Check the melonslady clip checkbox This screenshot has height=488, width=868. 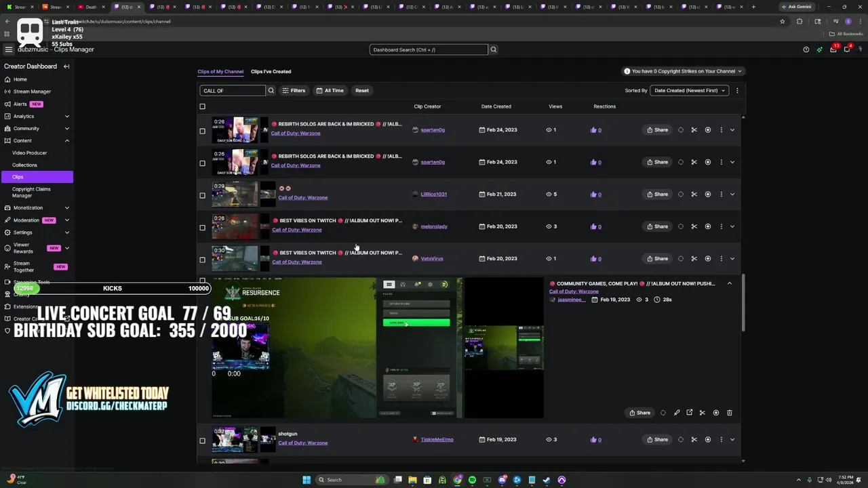[202, 228]
